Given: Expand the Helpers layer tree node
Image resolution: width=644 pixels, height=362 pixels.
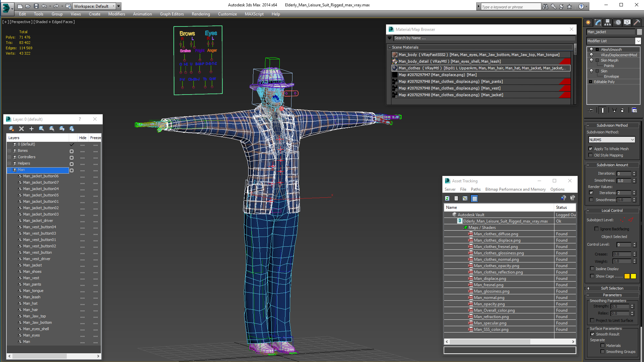Looking at the screenshot, I should point(9,164).
